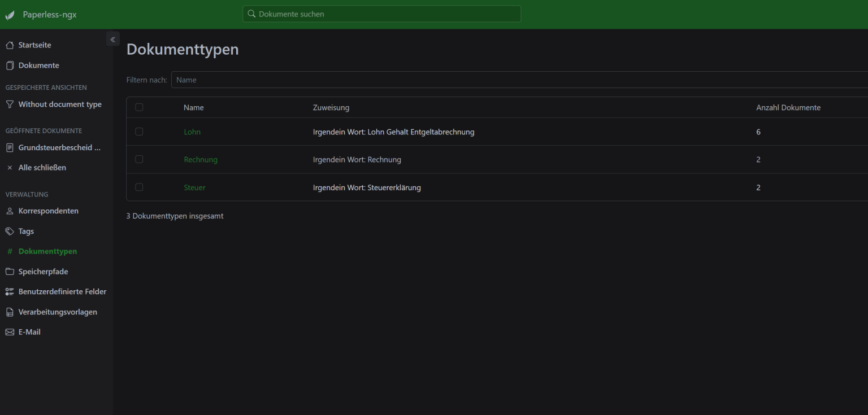Toggle the select-all checkbox in the table header

pyautogui.click(x=139, y=107)
